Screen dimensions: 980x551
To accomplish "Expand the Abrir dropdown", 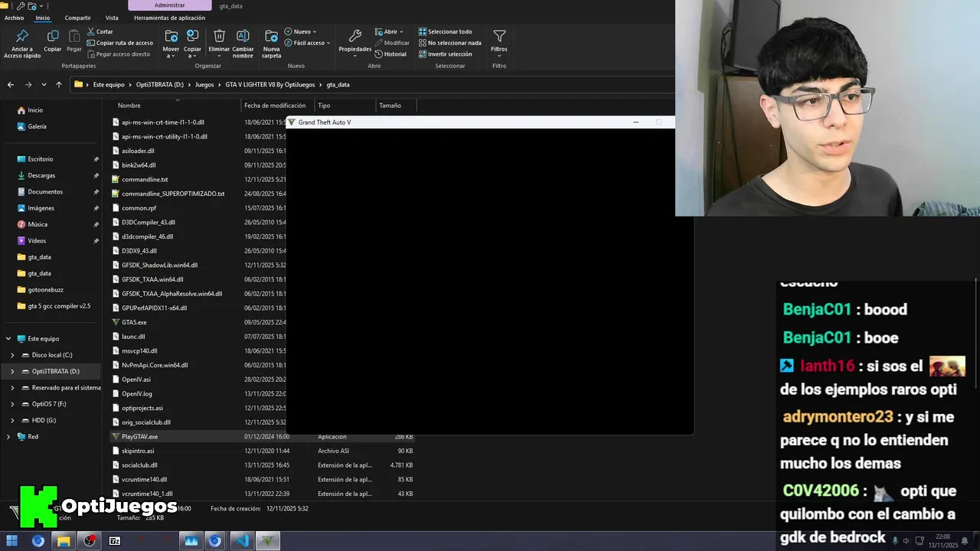I will (x=389, y=31).
